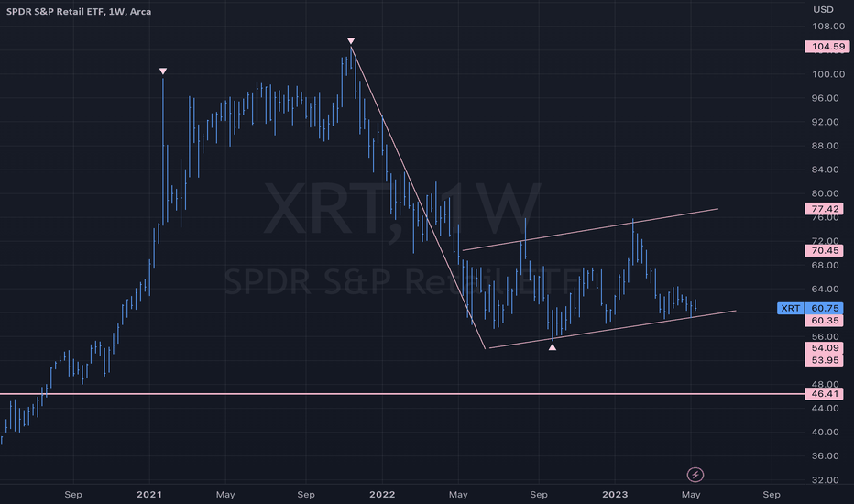Click the 60.35 pink price label
This screenshot has width=854, height=504.
(824, 321)
